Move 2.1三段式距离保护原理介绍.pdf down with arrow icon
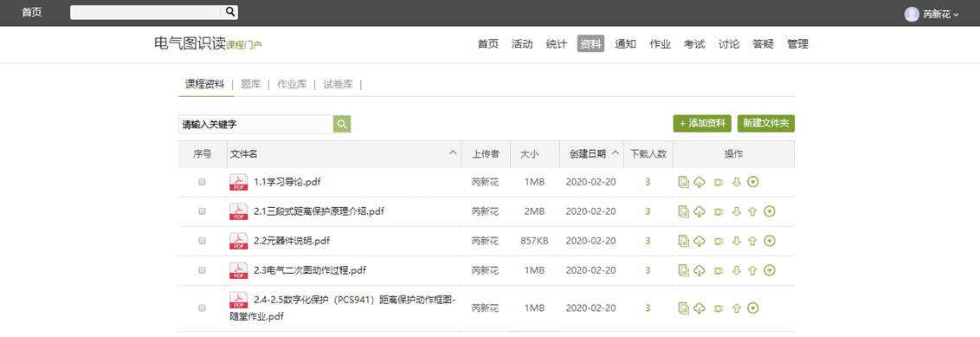The width and height of the screenshot is (980, 337). point(736,211)
